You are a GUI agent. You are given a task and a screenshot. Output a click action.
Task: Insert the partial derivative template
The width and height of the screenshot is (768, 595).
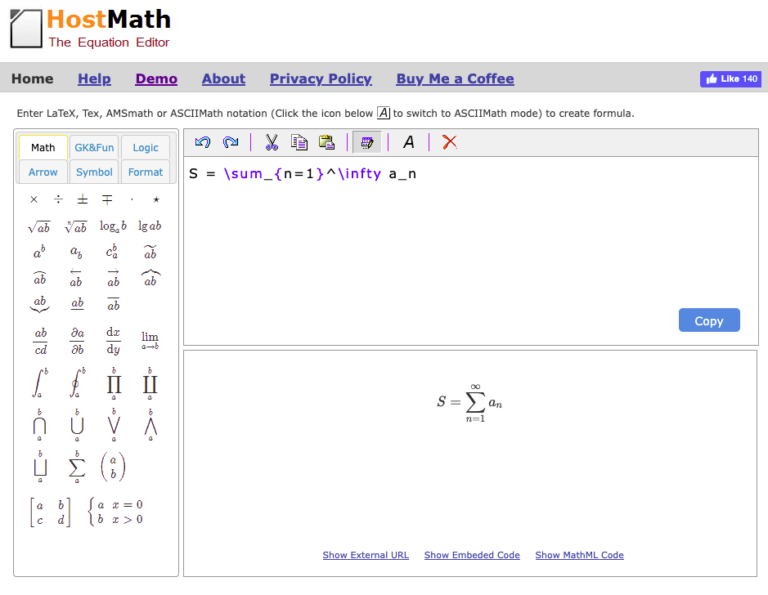point(77,341)
